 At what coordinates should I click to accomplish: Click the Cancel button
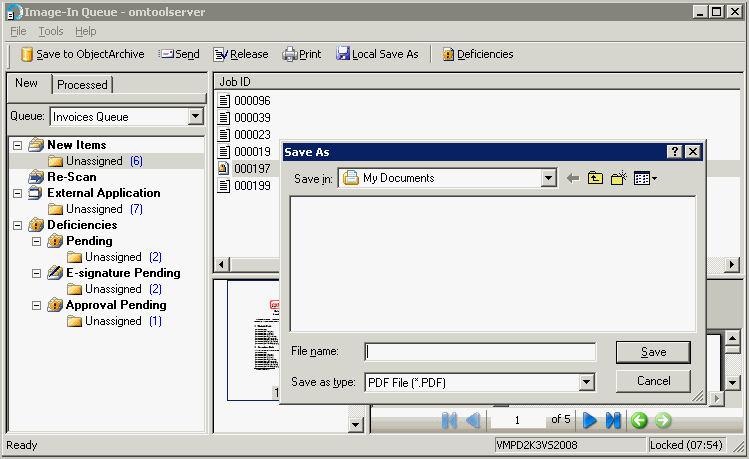(x=653, y=381)
